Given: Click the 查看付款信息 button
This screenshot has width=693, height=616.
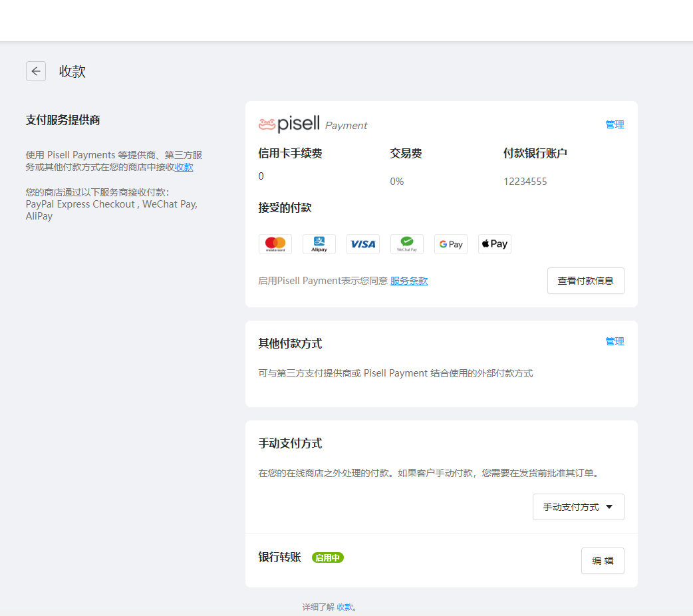Looking at the screenshot, I should [x=586, y=281].
